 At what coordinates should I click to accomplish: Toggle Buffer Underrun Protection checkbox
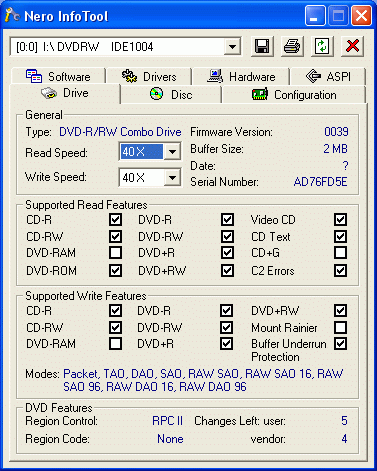(340, 344)
